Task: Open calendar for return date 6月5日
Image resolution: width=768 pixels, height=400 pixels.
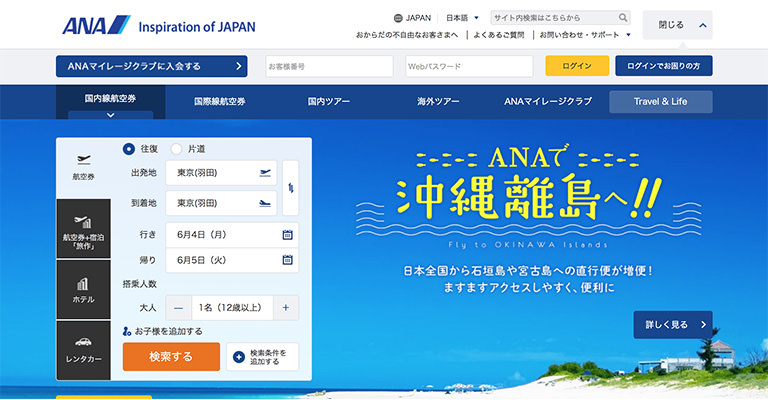Action: (288, 259)
